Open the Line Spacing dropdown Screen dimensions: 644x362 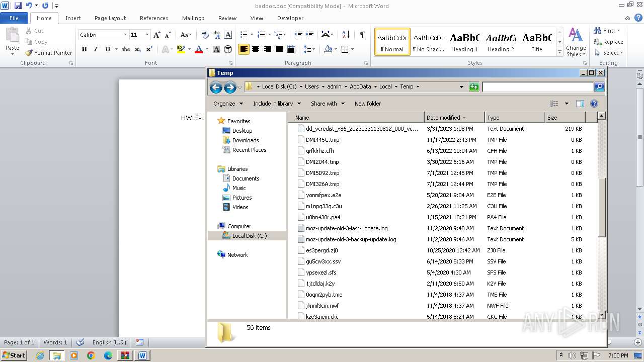pyautogui.click(x=309, y=49)
